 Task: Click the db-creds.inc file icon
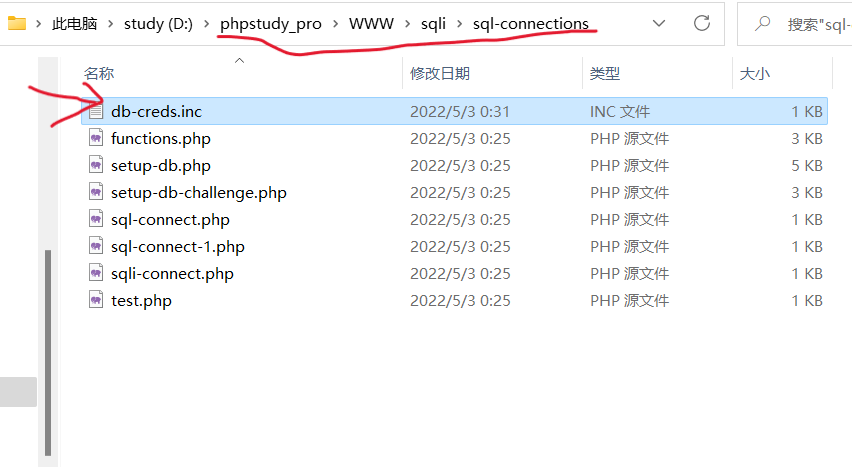(x=96, y=111)
